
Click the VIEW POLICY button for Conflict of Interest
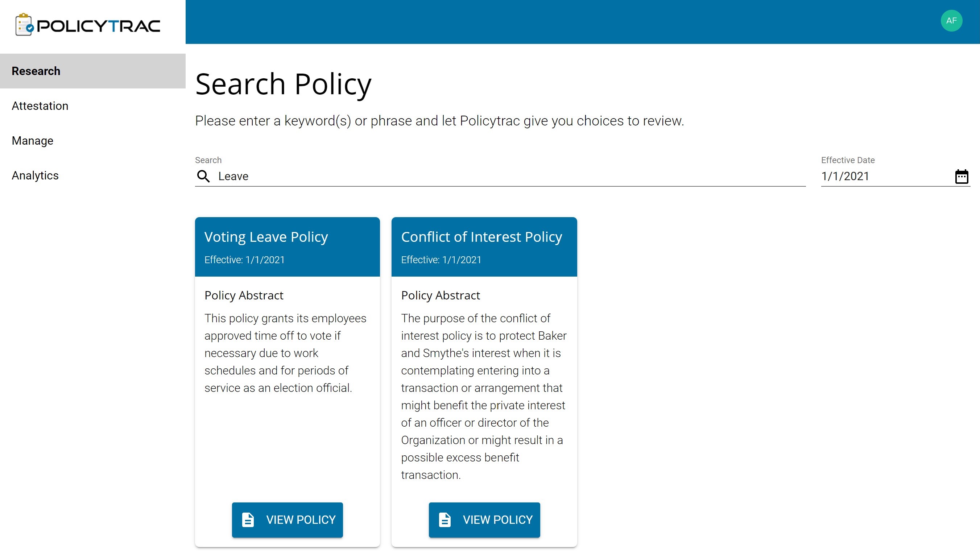484,519
